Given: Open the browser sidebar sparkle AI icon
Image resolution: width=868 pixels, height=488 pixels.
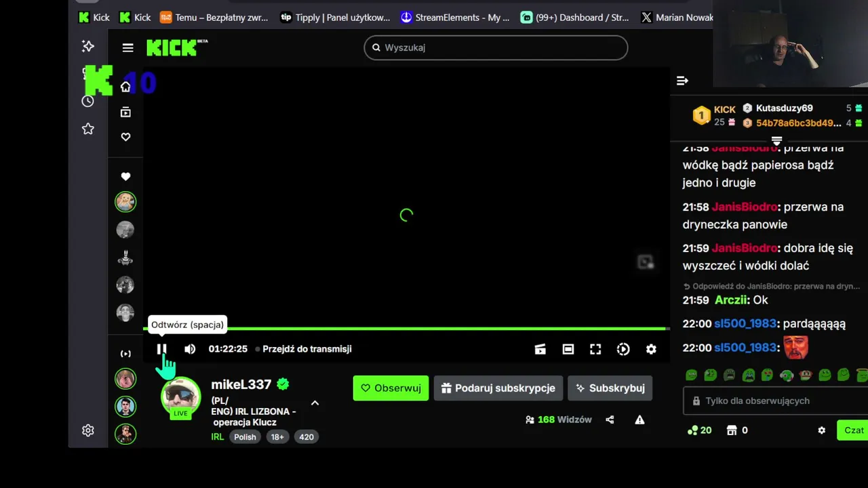Looking at the screenshot, I should point(87,46).
